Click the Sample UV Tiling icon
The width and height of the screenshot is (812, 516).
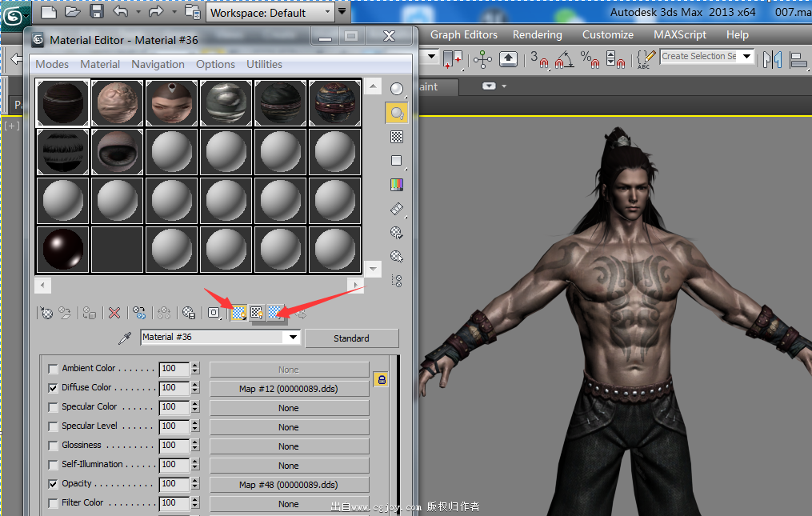coord(397,161)
